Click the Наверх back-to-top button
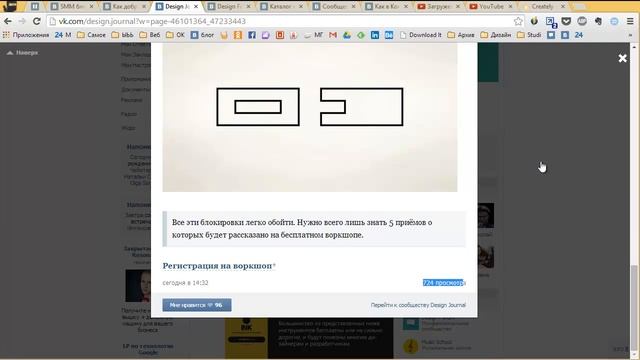Screen dimensions: 640x360 click(22, 53)
